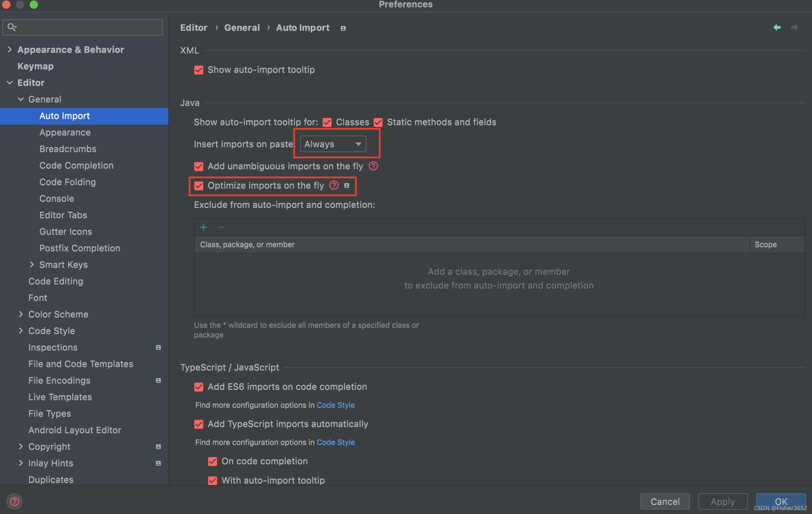Expand Code Style node
The height and width of the screenshot is (514, 812).
pyautogui.click(x=20, y=330)
